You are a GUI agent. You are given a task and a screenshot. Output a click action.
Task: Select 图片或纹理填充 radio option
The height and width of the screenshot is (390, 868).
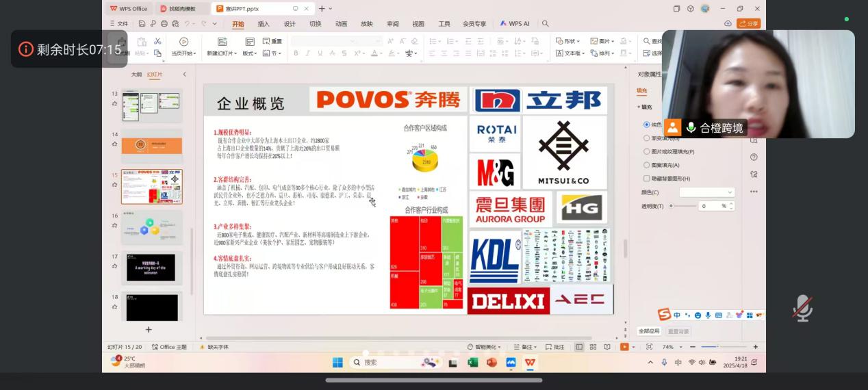(x=646, y=152)
